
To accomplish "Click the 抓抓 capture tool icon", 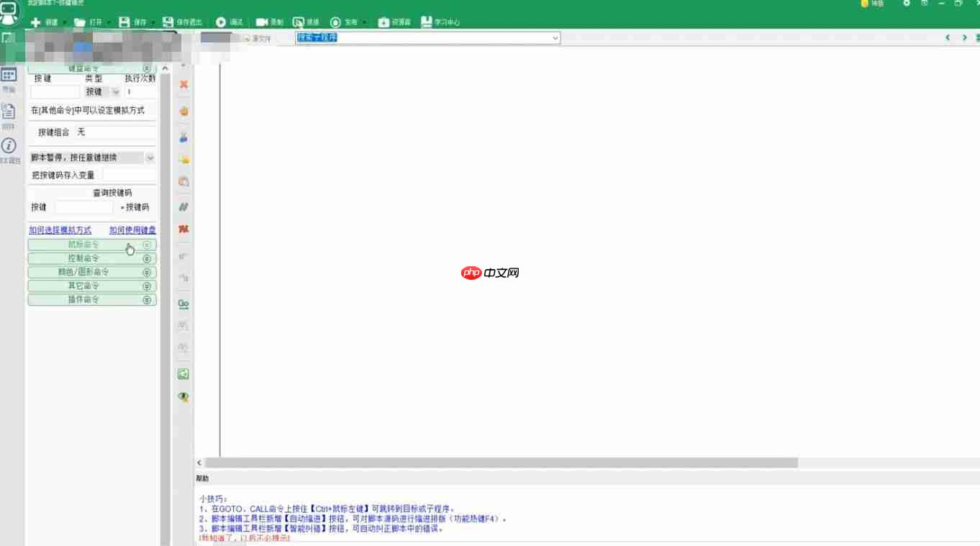I will coord(298,22).
